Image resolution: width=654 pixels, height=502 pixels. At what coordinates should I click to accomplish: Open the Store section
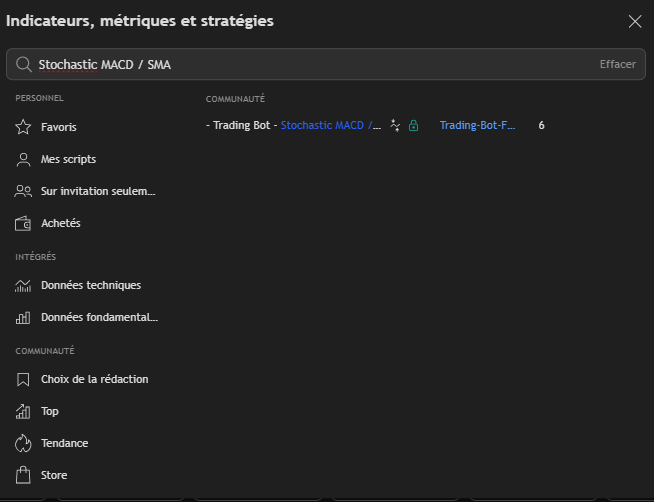click(54, 475)
